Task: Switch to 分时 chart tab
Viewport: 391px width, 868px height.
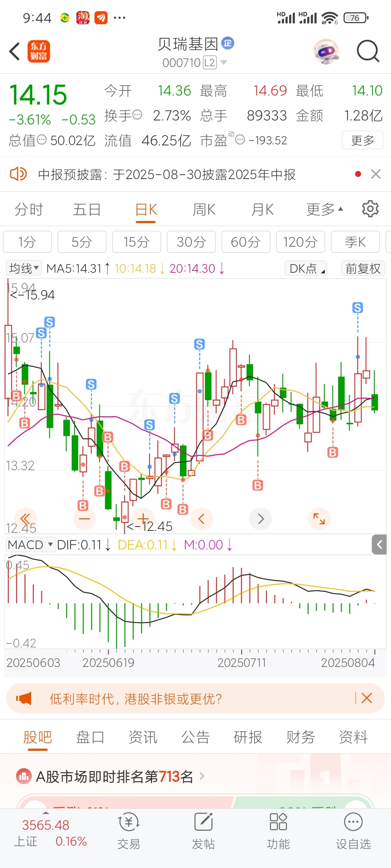Action: (x=29, y=209)
